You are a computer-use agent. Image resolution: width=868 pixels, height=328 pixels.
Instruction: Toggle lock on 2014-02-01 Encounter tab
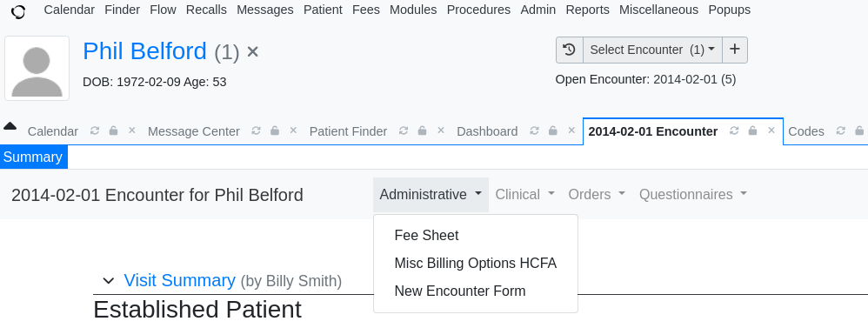[753, 131]
